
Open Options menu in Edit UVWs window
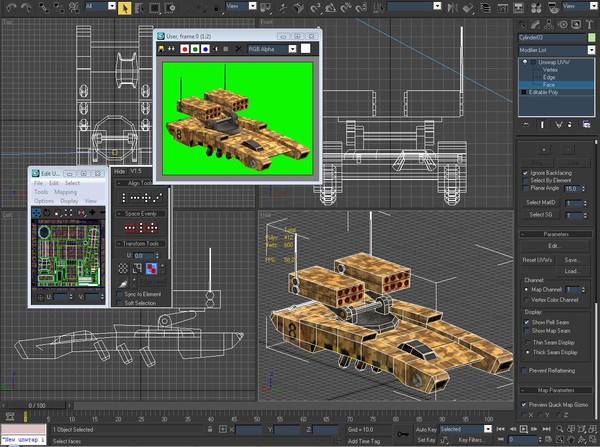[44, 201]
